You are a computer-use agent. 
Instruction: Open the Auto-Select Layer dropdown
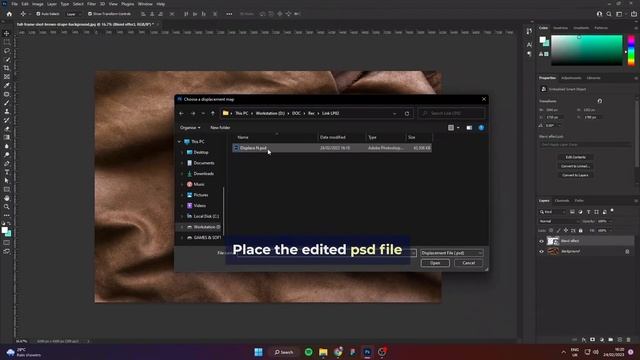[73, 14]
